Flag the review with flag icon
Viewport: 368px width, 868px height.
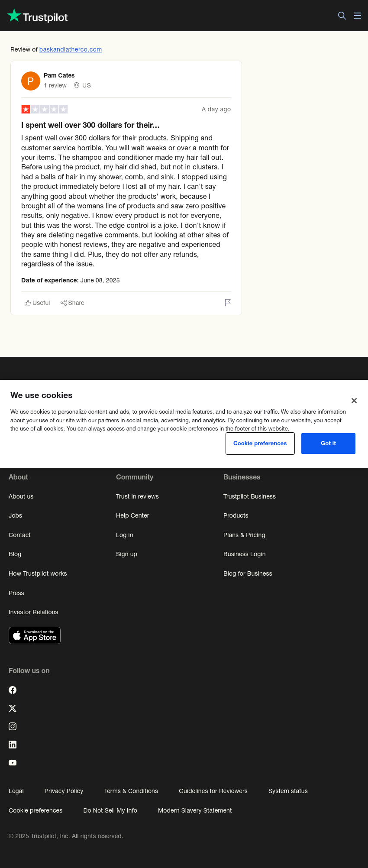pos(228,303)
